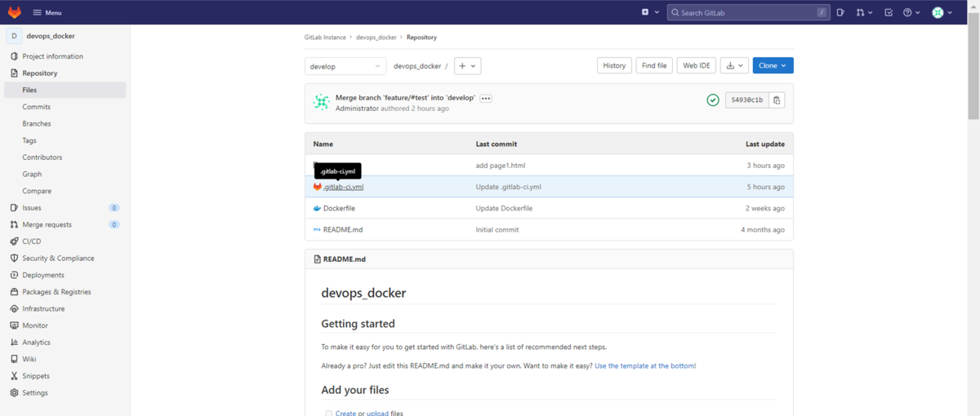Viewport: 980px width, 416px height.
Task: Click the Issues icon in top navbar
Action: [840, 12]
